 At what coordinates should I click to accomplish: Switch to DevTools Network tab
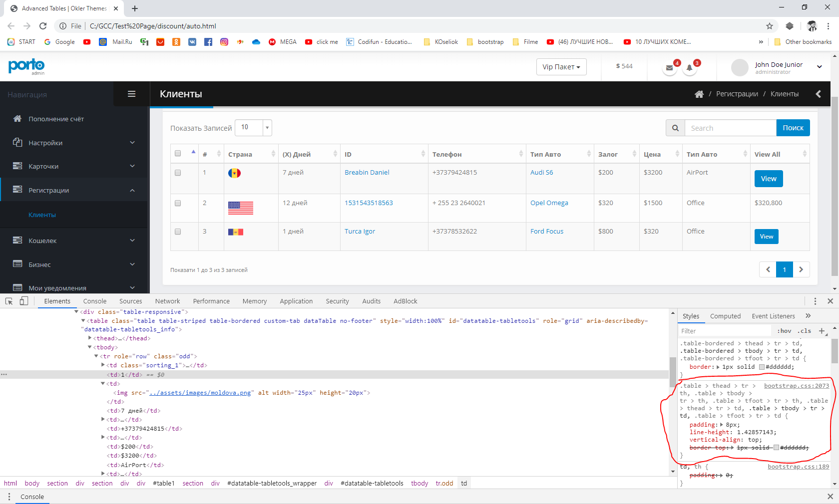[x=167, y=301]
